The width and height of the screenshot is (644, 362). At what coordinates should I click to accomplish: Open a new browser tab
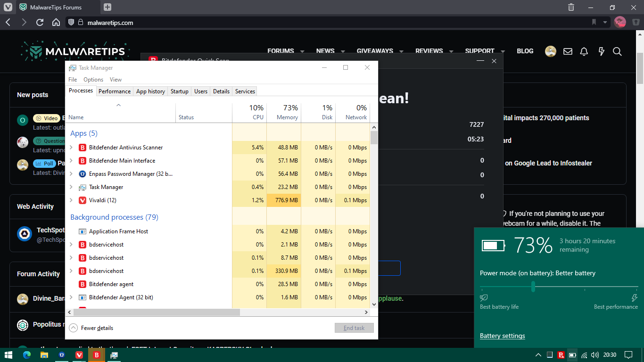click(x=107, y=7)
